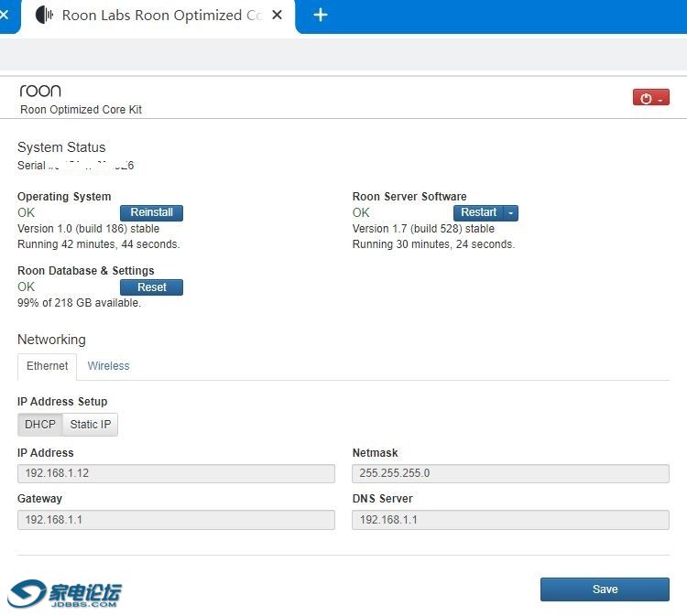This screenshot has height=616, width=687.
Task: Focus the Gateway input field
Action: click(176, 520)
